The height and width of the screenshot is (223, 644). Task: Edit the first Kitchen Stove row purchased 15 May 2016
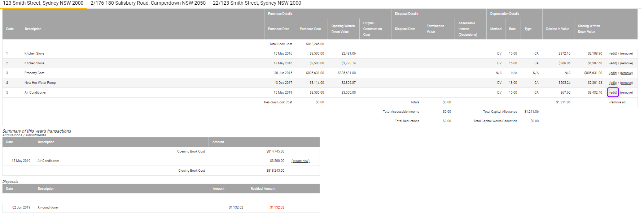(x=613, y=53)
